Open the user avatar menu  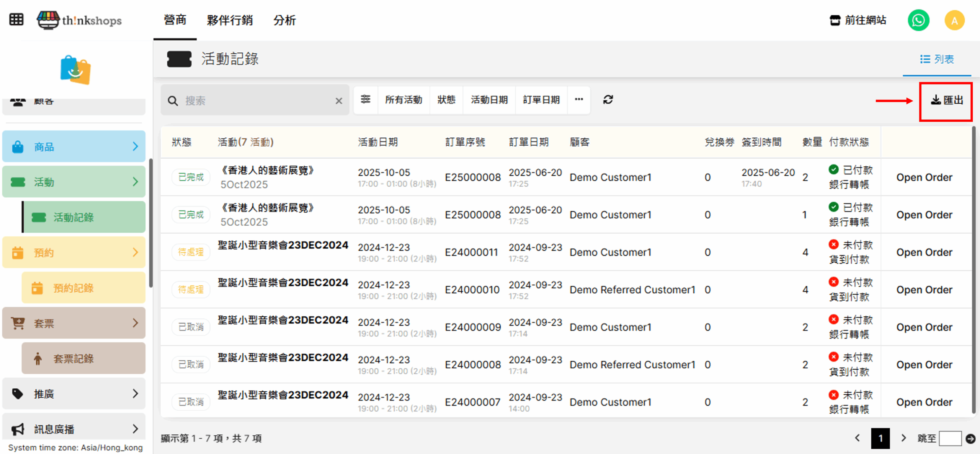click(x=954, y=20)
